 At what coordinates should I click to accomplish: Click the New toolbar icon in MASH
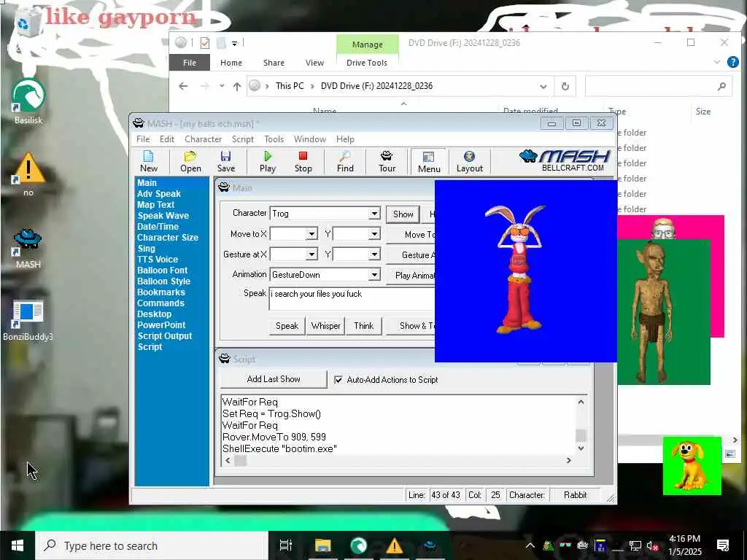pyautogui.click(x=149, y=161)
